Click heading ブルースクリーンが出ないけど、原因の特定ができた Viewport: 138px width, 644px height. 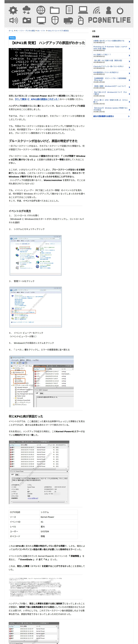(x=43, y=141)
